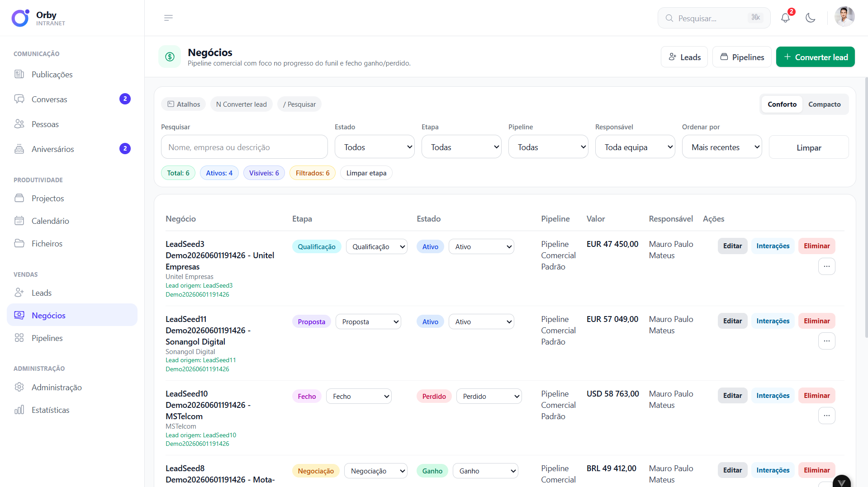
Task: Open the user profile avatar
Action: (844, 17)
